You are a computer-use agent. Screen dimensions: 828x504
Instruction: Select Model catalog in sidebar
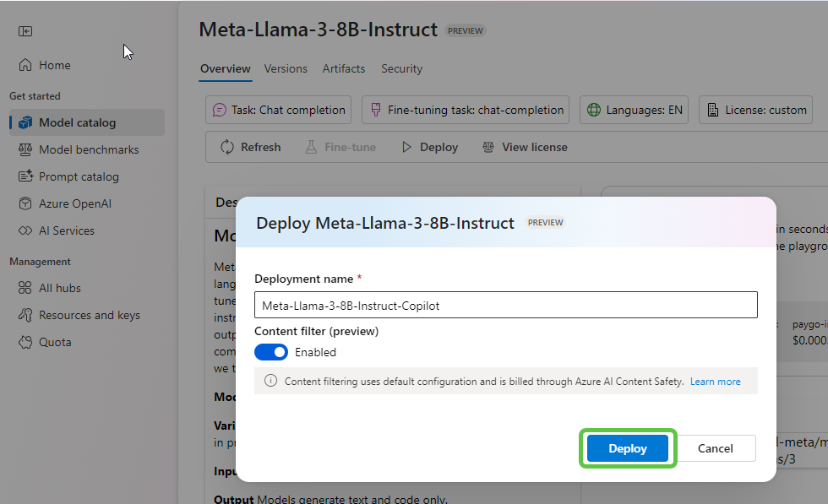click(77, 122)
